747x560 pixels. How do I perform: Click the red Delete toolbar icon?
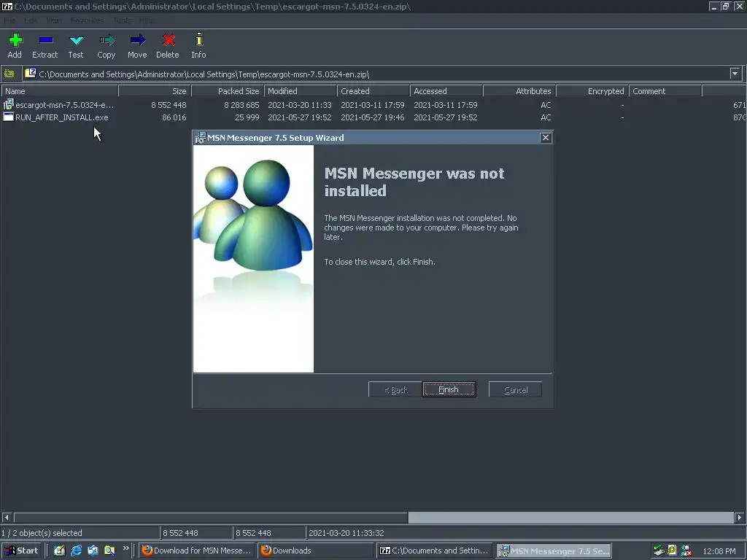(x=169, y=40)
